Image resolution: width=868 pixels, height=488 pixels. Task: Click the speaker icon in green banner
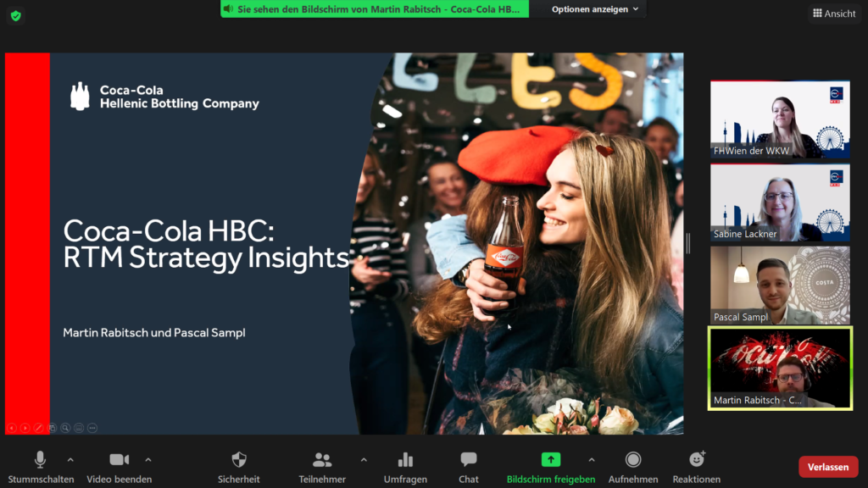coord(228,8)
